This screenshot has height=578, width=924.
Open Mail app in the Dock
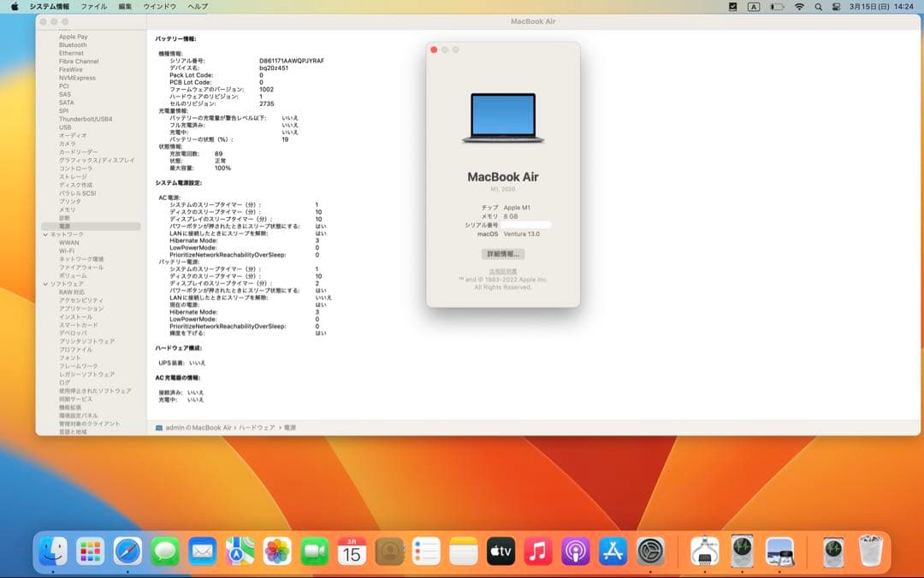click(x=202, y=552)
